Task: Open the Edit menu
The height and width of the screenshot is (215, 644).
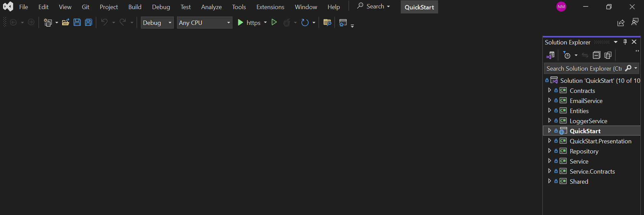Action: [43, 7]
